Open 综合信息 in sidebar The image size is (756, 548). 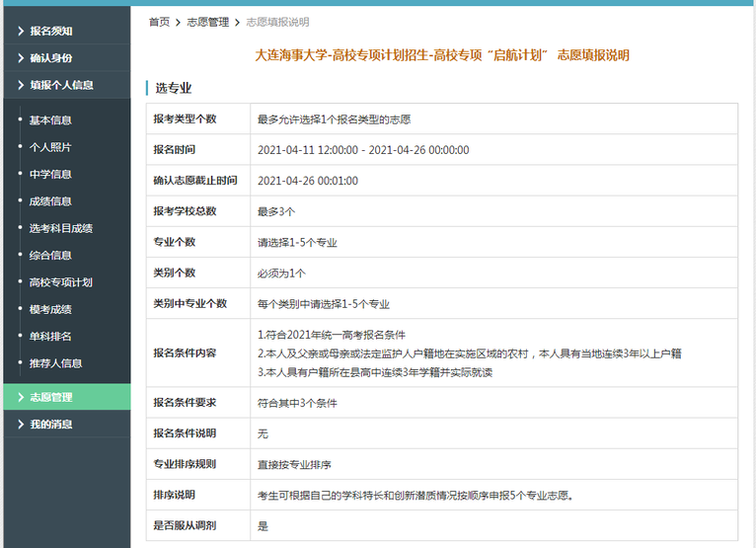pyautogui.click(x=50, y=255)
